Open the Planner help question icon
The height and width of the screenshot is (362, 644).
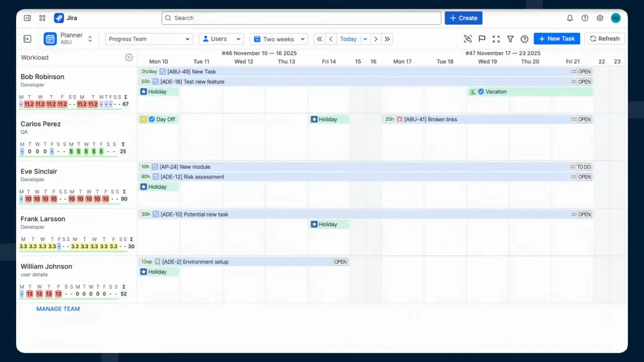tap(525, 39)
